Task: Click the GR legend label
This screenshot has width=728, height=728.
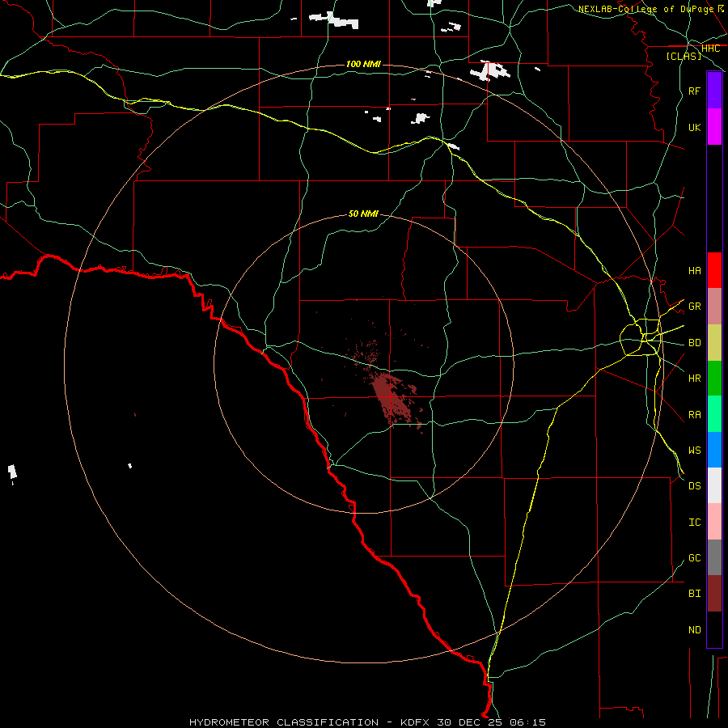Action: pos(695,307)
